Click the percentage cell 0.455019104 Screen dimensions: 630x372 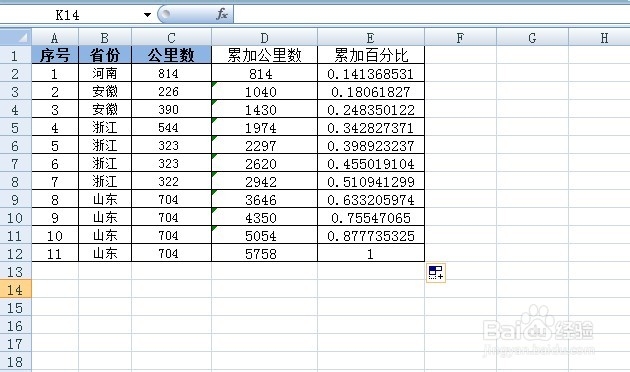tap(371, 163)
